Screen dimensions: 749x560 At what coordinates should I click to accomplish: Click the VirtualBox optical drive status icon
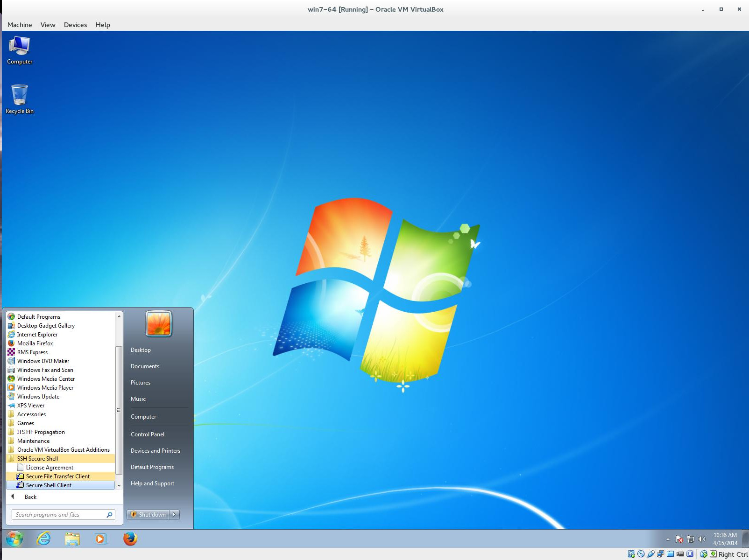[x=641, y=554]
